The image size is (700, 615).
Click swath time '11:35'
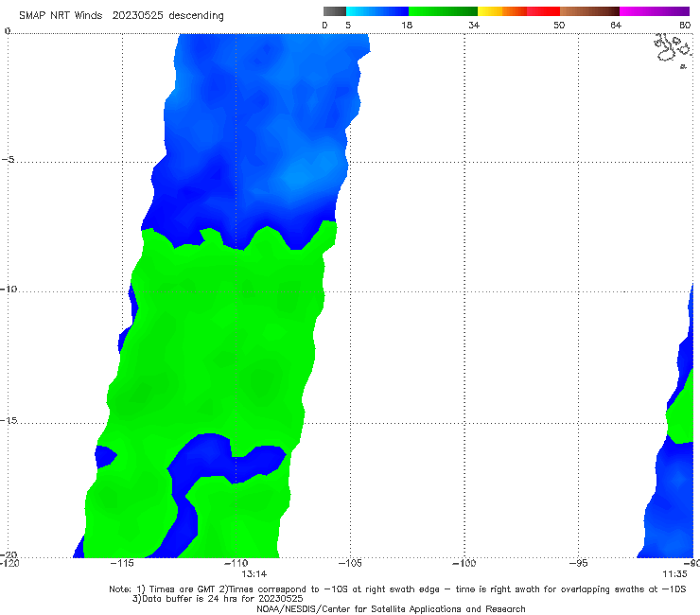(674, 574)
